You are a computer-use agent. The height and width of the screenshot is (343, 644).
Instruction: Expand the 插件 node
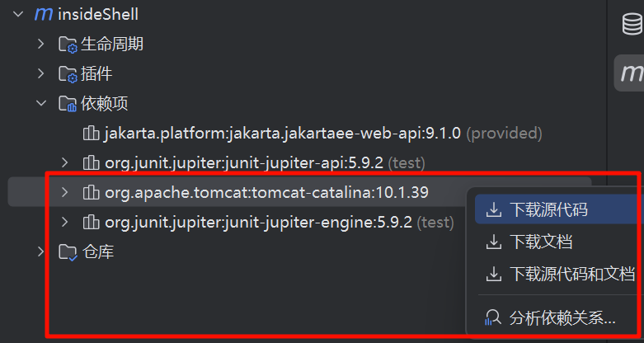pos(41,74)
